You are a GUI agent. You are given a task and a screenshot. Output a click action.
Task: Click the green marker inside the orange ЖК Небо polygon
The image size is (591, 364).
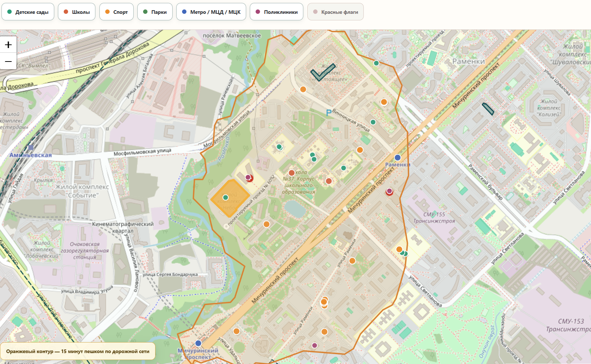(x=225, y=198)
